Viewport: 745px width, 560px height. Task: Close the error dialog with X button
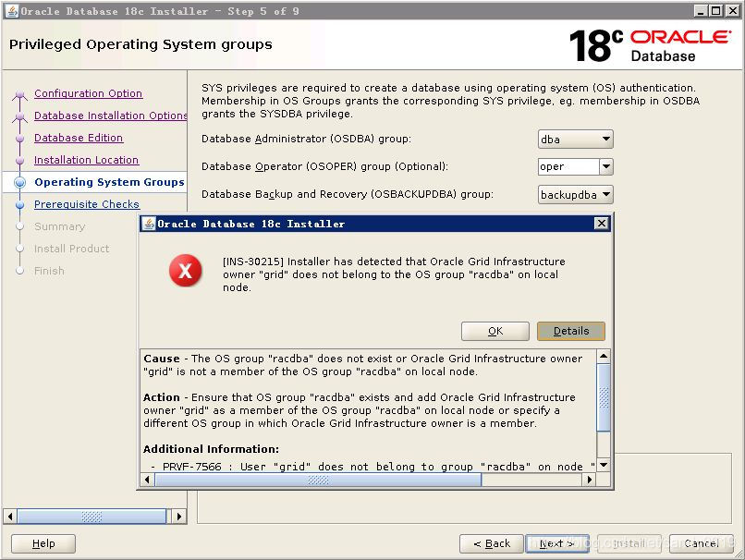point(602,224)
